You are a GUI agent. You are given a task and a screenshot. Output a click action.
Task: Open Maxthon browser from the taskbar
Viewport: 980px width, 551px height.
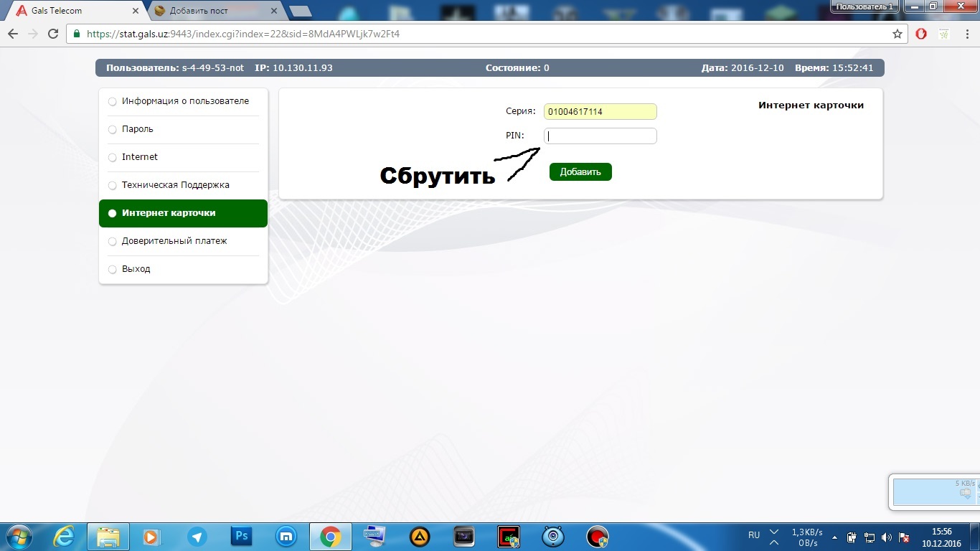click(x=286, y=537)
